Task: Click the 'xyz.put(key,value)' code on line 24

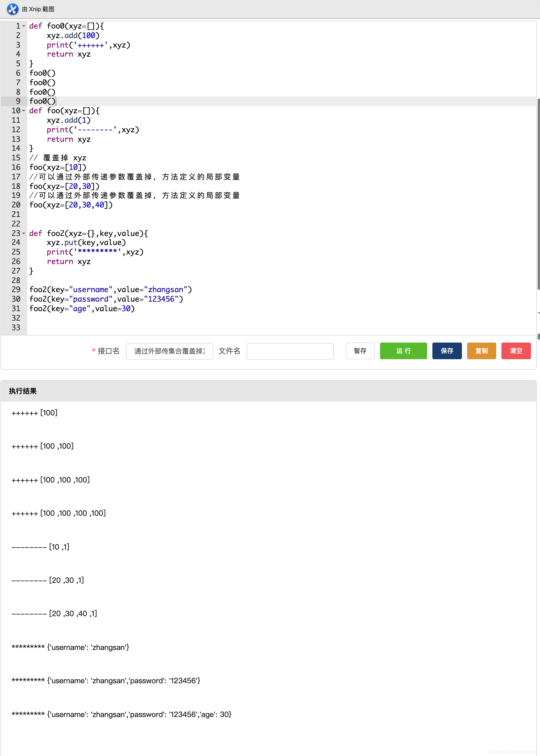Action: coord(86,242)
